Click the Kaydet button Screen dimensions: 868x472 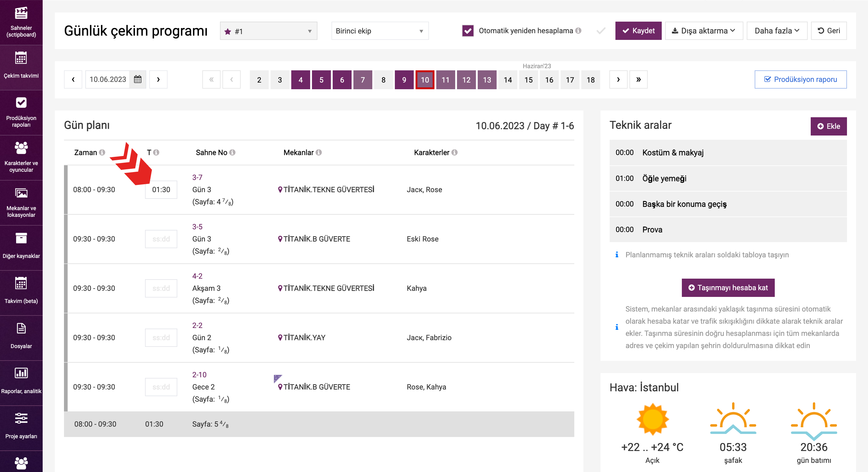[638, 31]
